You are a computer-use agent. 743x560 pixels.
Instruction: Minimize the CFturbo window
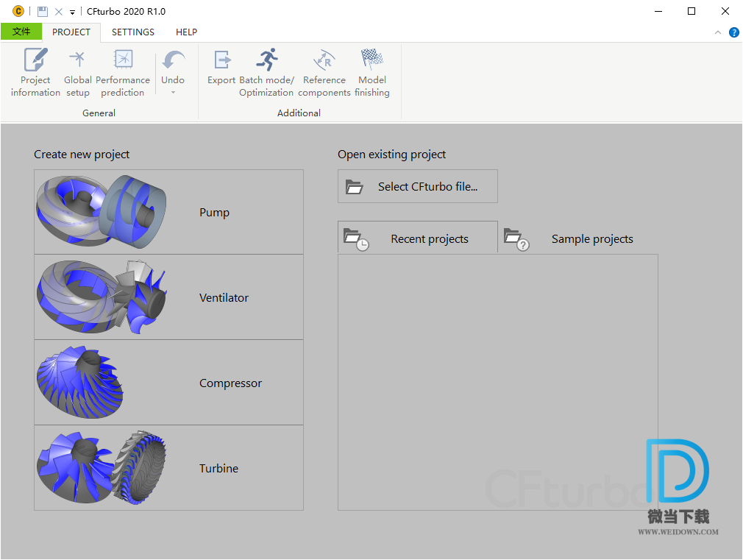click(x=658, y=11)
